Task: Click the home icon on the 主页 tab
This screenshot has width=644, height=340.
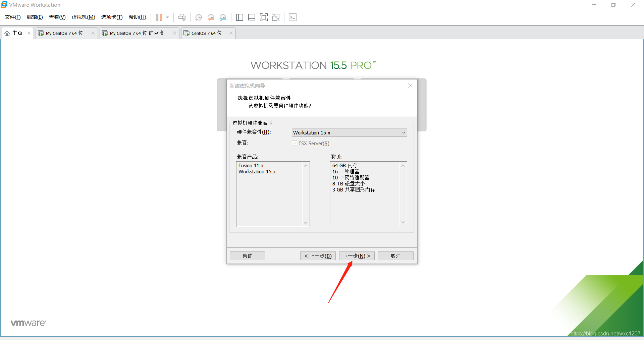Action: click(7, 33)
